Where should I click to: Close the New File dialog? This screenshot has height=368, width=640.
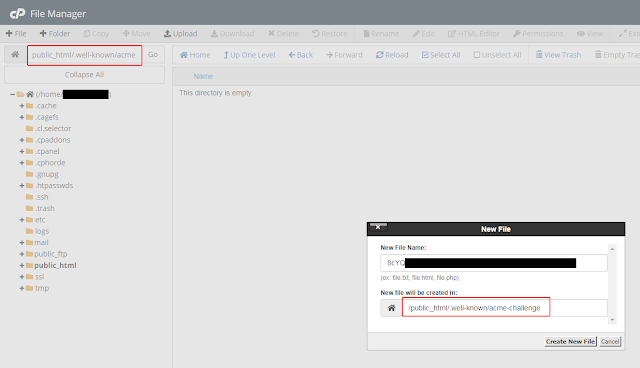[378, 227]
